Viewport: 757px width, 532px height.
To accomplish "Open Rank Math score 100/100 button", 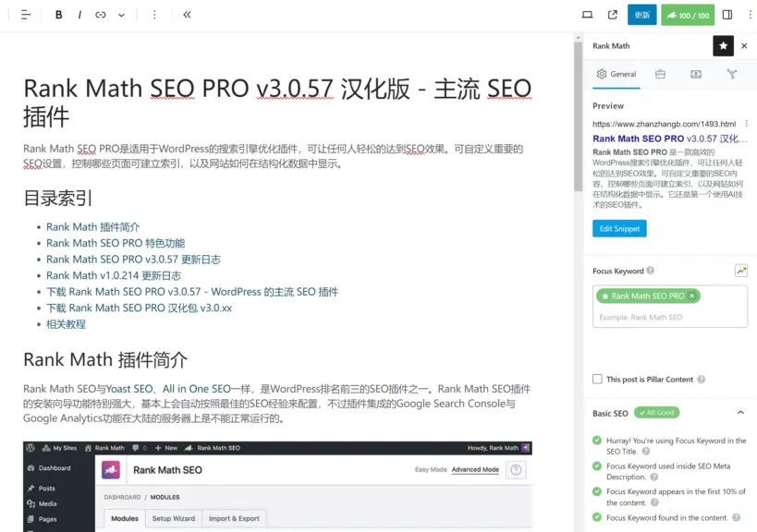I will pos(688,15).
